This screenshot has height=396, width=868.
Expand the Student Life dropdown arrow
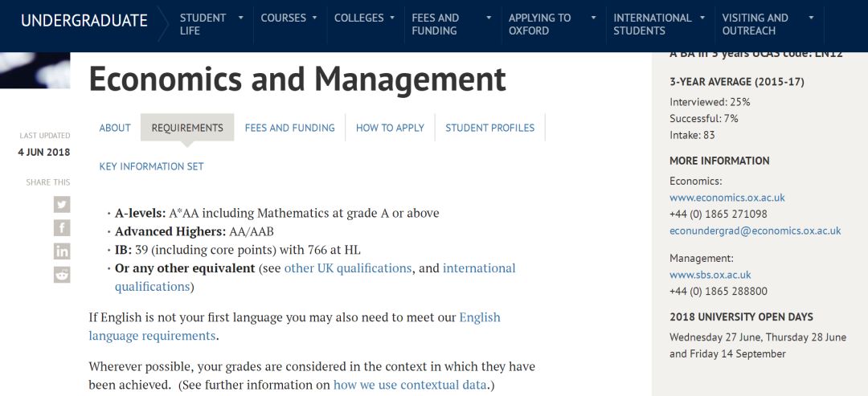pyautogui.click(x=240, y=18)
